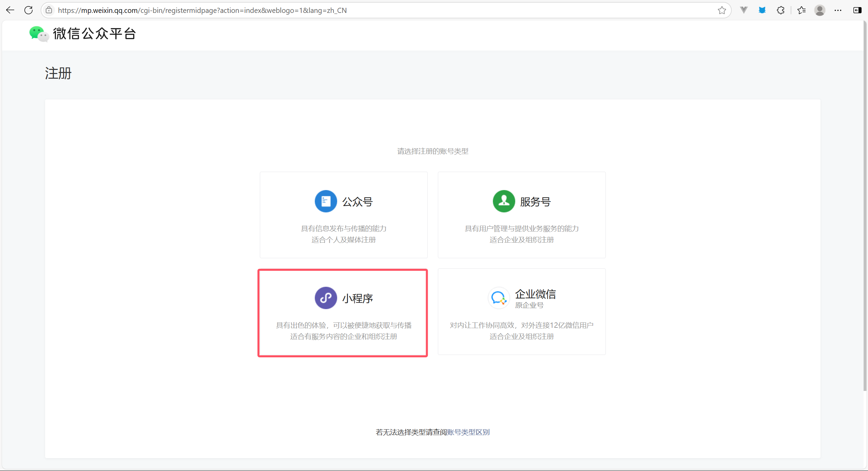868x471 pixels.
Task: Click the page vertical scrollbar
Action: 865,204
